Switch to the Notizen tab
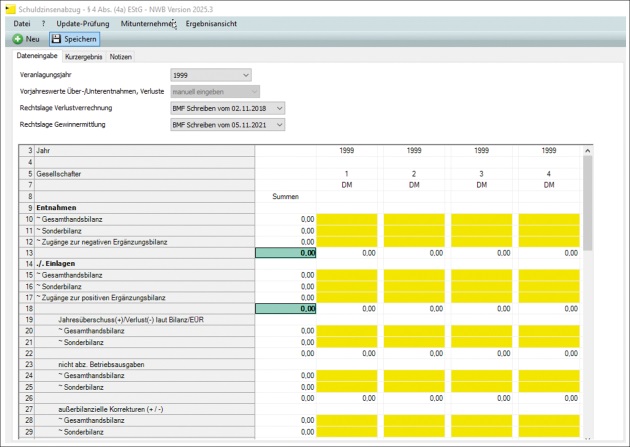This screenshot has width=630, height=447. click(x=121, y=57)
